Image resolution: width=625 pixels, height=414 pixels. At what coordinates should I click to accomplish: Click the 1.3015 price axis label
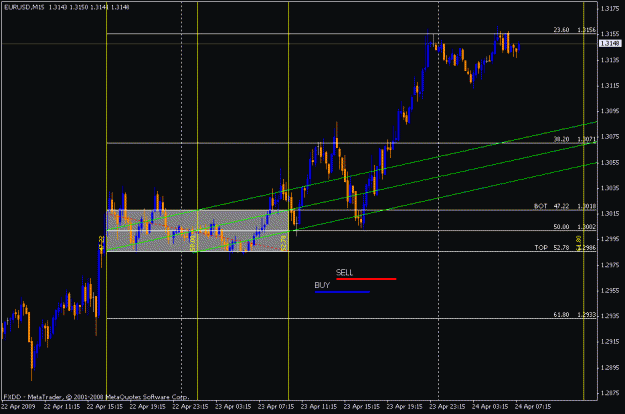click(610, 214)
